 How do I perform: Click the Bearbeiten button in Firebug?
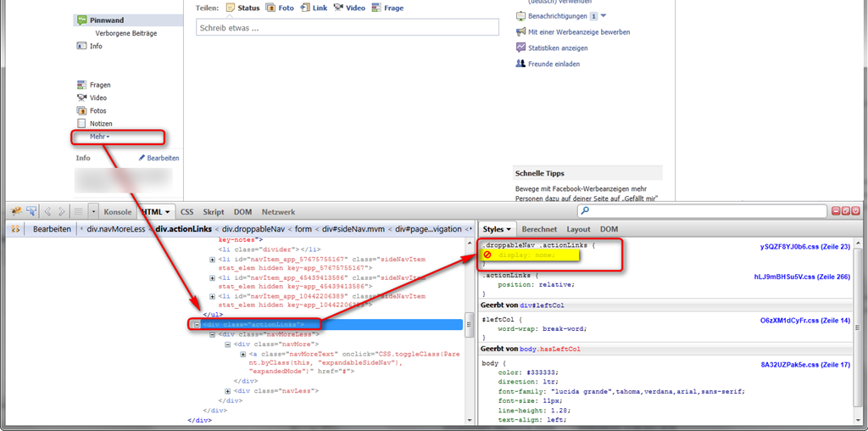(53, 229)
